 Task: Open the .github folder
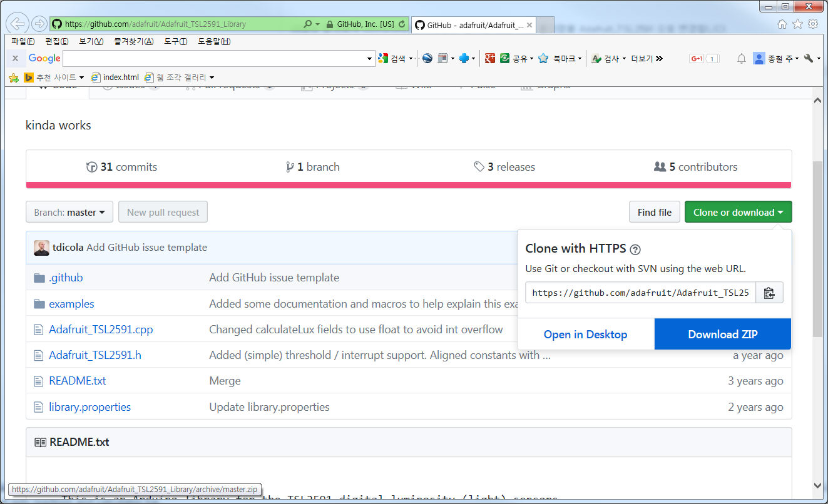click(66, 278)
